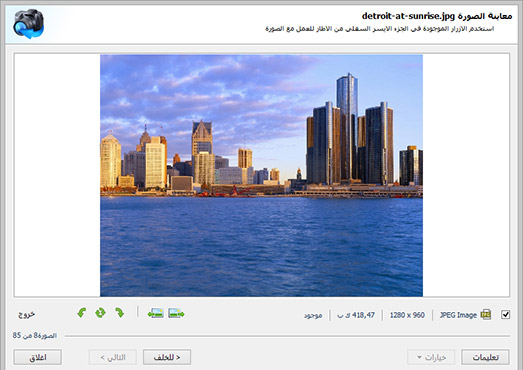Click the موجود status text
This screenshot has width=523, height=370.
point(313,315)
